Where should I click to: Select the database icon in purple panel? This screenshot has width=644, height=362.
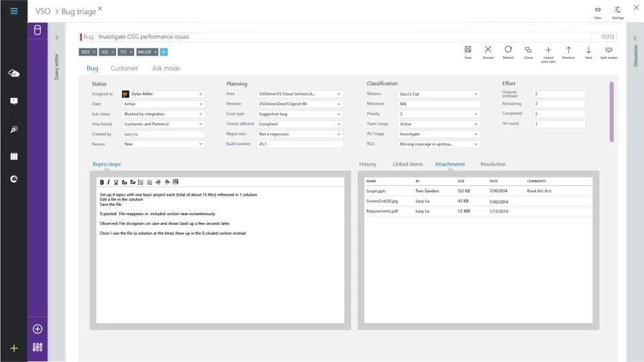pyautogui.click(x=38, y=30)
